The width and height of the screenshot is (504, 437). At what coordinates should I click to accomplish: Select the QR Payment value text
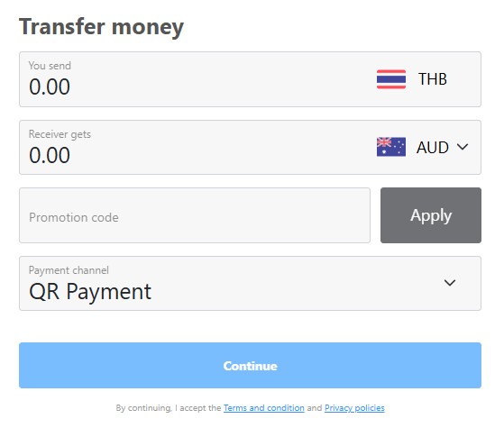[x=90, y=292]
